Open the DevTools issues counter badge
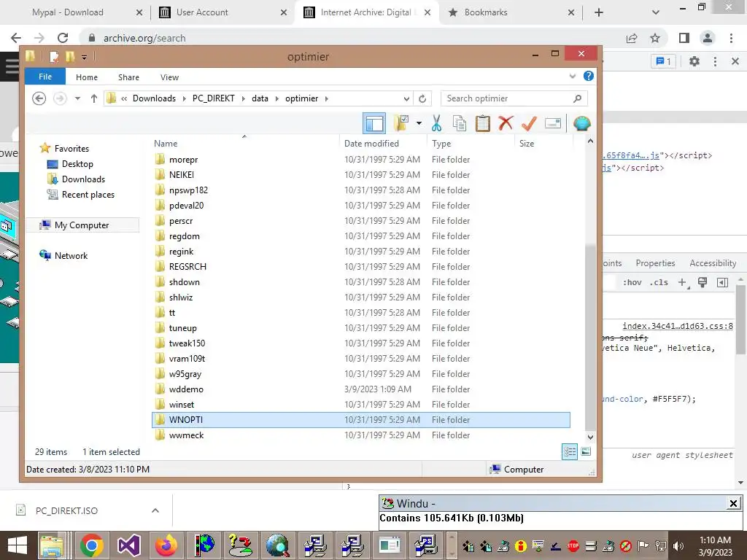747x560 pixels. pyautogui.click(x=663, y=61)
